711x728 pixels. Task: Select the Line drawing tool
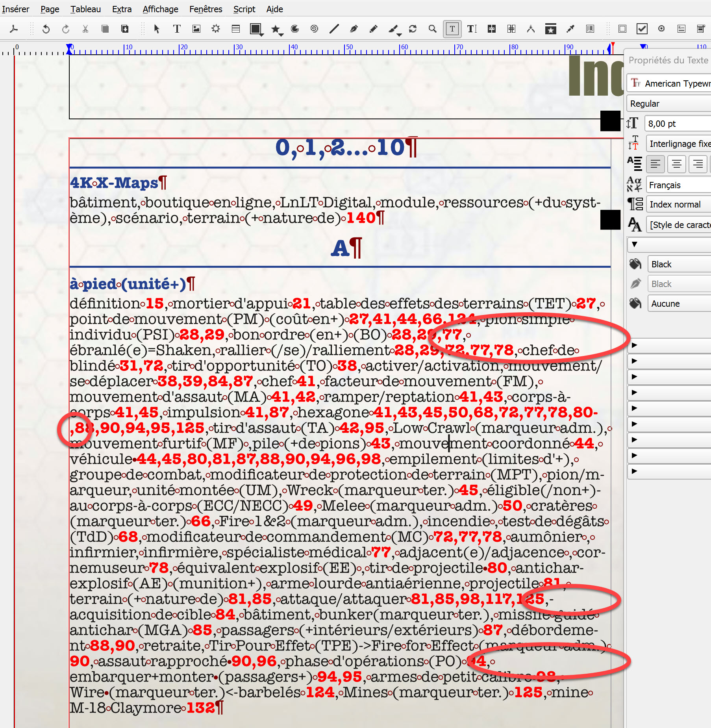pos(334,29)
